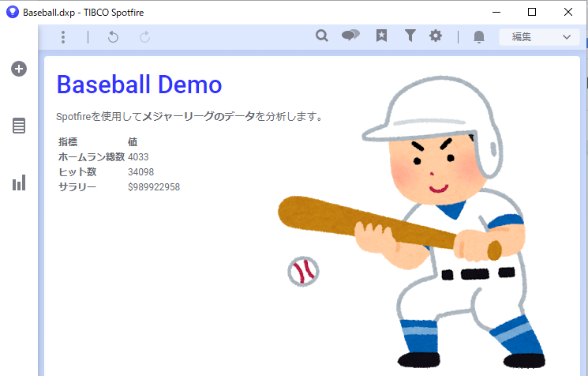Click the value 4033
The image size is (588, 376).
[138, 157]
